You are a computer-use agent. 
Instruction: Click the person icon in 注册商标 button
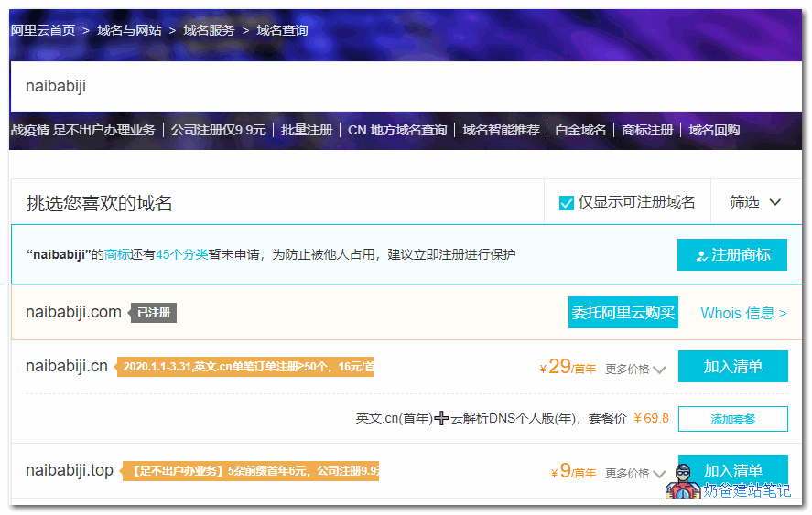702,256
